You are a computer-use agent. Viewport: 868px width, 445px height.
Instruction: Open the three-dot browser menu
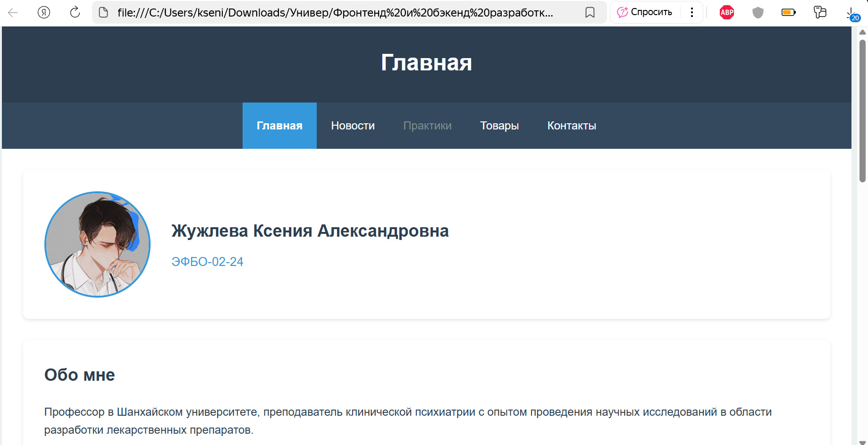click(691, 12)
